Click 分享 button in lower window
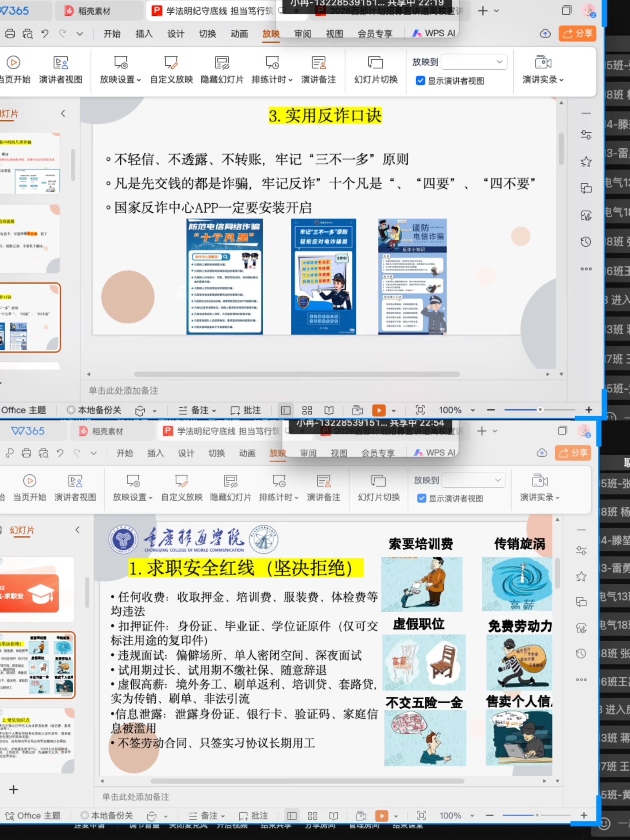Screen dimensions: 630x840 click(573, 453)
